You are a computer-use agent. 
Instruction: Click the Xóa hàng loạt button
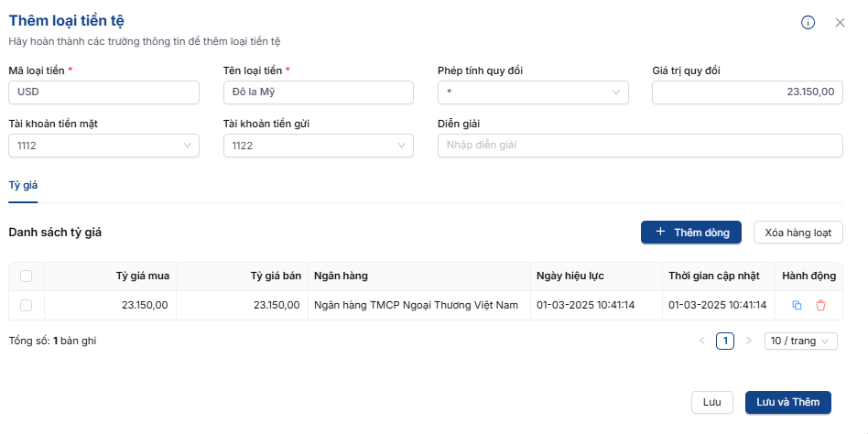[797, 233]
